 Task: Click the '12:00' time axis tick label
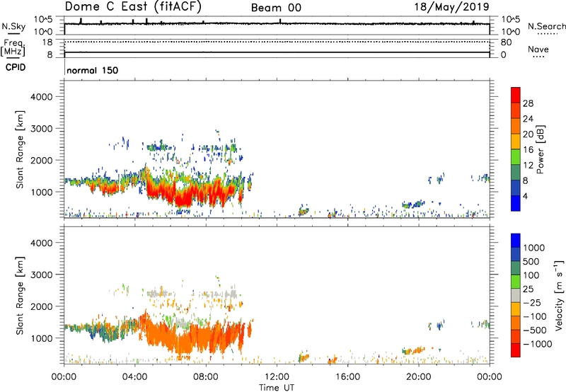coord(277,377)
